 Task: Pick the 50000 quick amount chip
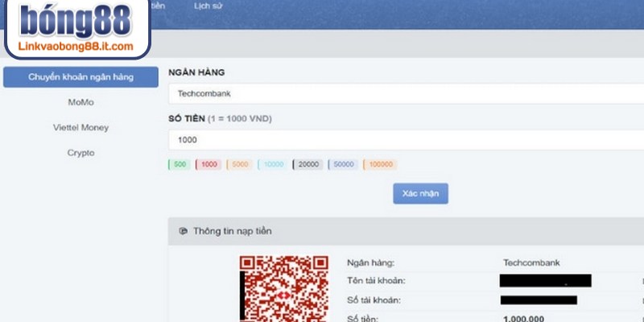pos(343,164)
